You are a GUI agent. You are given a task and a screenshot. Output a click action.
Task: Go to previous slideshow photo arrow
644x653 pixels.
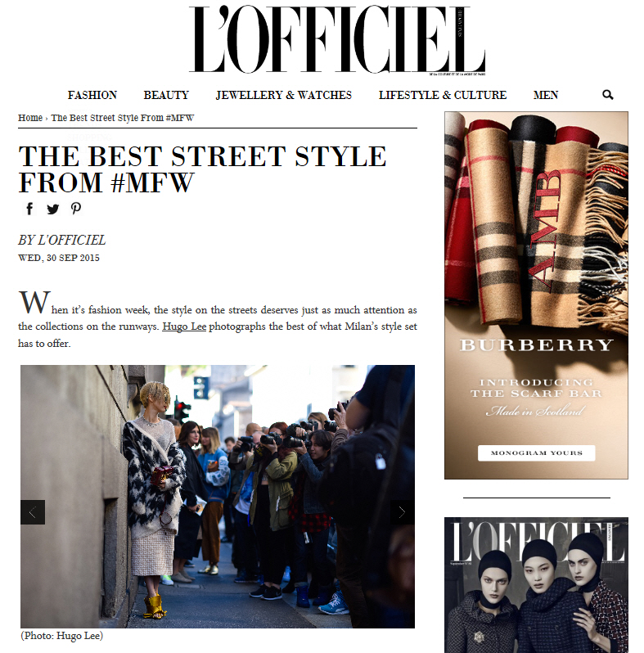[x=33, y=512]
